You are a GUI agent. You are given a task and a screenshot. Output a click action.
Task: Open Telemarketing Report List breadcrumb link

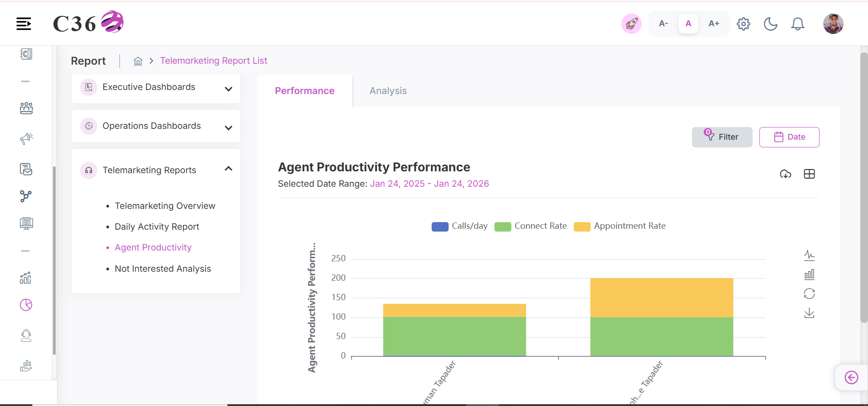214,61
